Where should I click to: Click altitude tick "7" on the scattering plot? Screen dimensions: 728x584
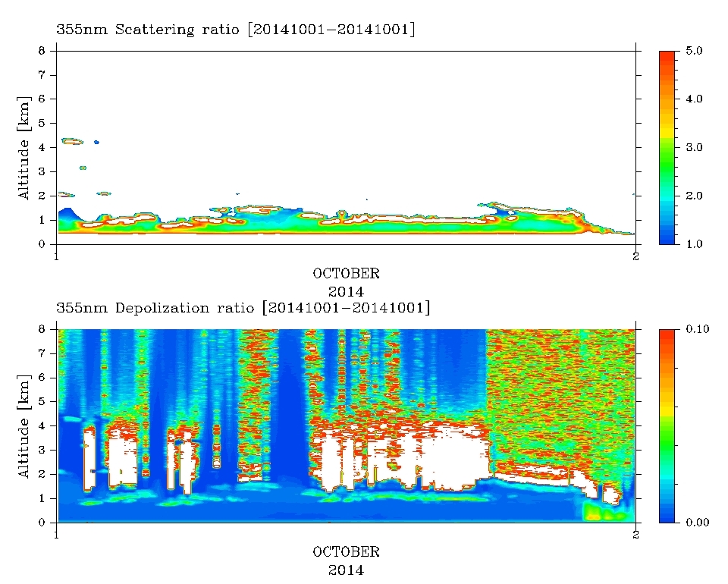[x=42, y=75]
